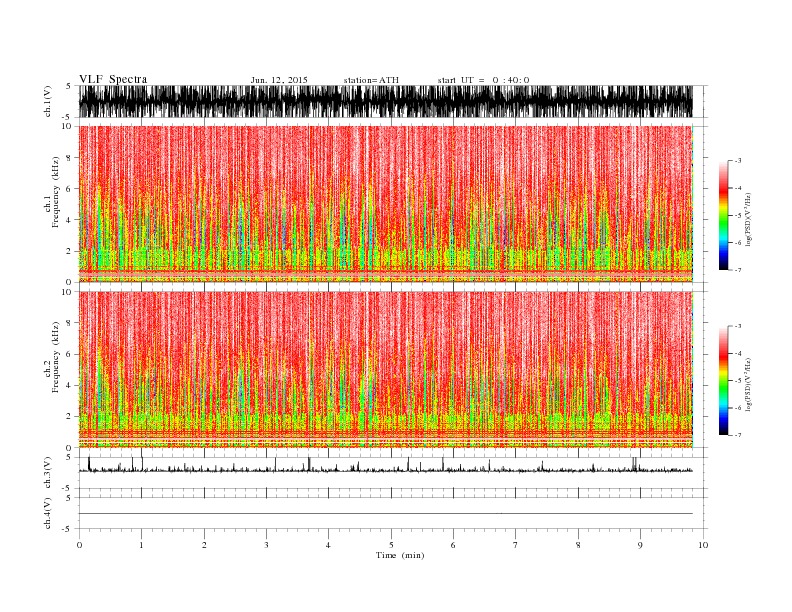The width and height of the screenshot is (792, 612).
Task: Click the ch.3(V) axis label
Action: [x=48, y=473]
